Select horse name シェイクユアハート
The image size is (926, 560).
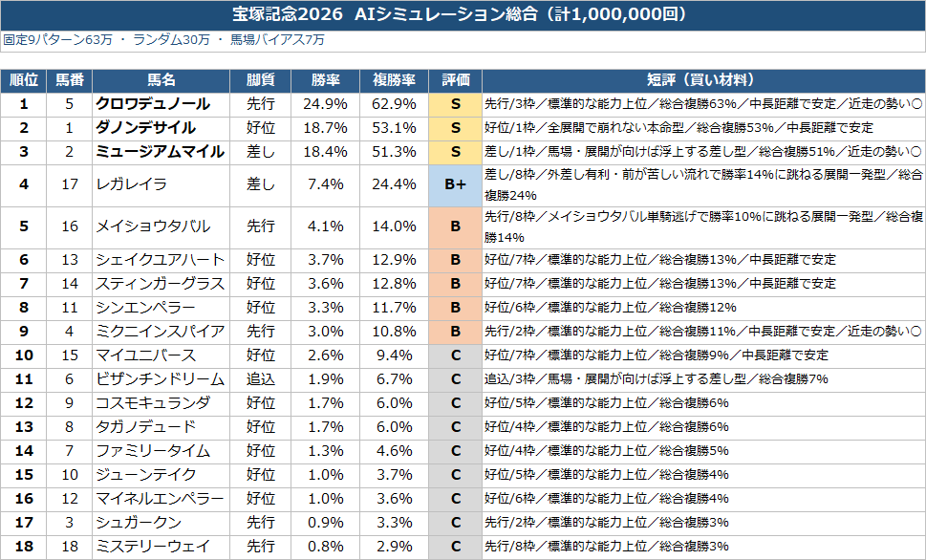coord(160,260)
